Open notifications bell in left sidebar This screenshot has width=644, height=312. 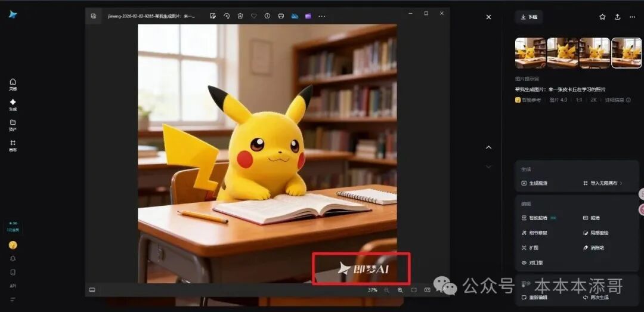tap(13, 258)
